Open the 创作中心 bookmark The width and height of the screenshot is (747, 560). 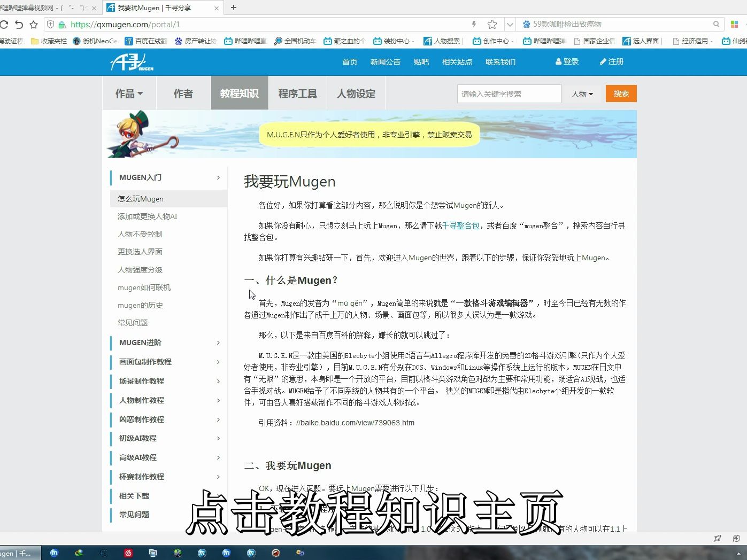pos(494,41)
